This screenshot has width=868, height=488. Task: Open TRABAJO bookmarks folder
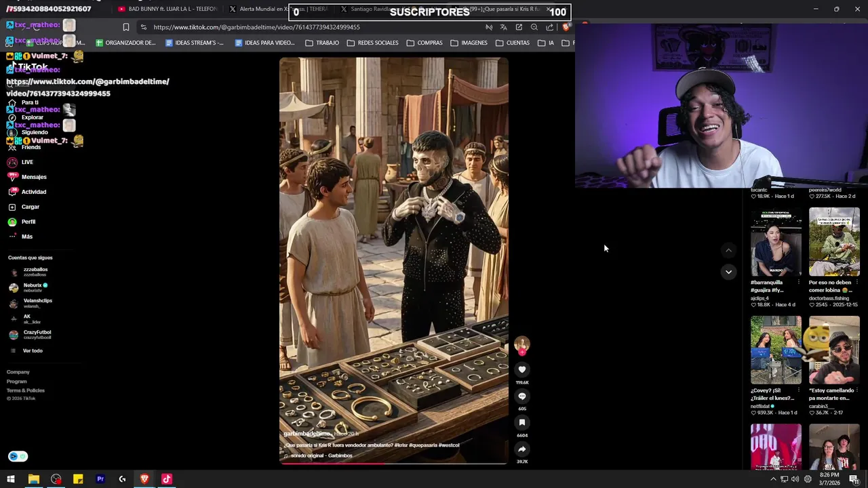tap(322, 43)
